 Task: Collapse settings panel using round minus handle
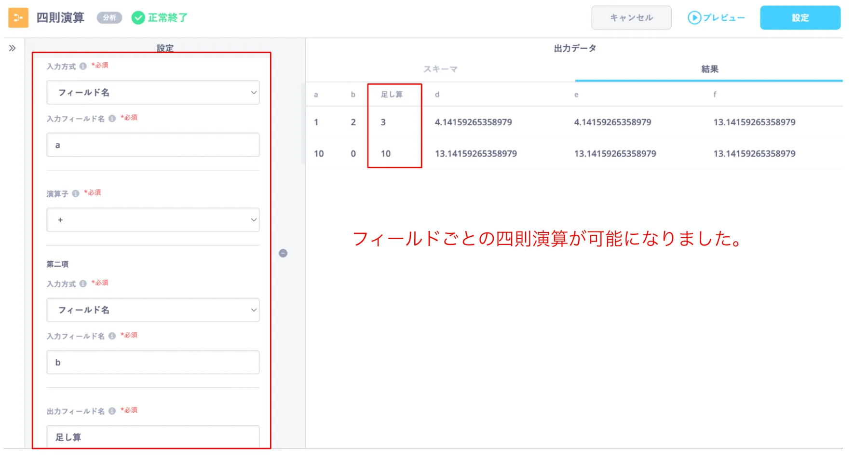283,253
